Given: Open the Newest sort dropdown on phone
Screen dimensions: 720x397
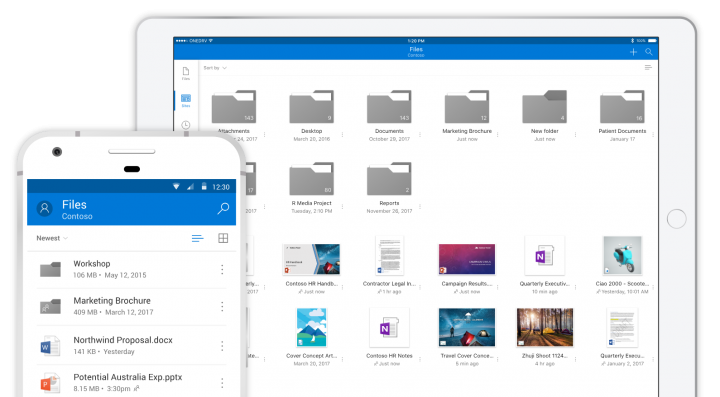Looking at the screenshot, I should (x=52, y=238).
